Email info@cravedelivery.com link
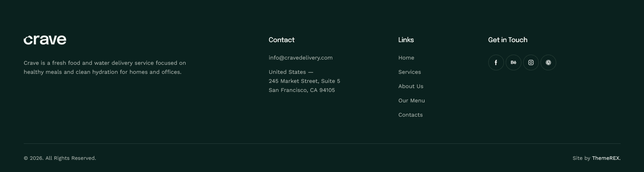 (x=301, y=58)
